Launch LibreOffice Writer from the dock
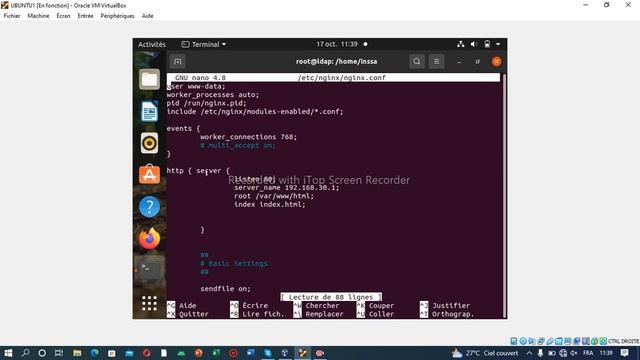This screenshot has height=360, width=640. tap(149, 111)
